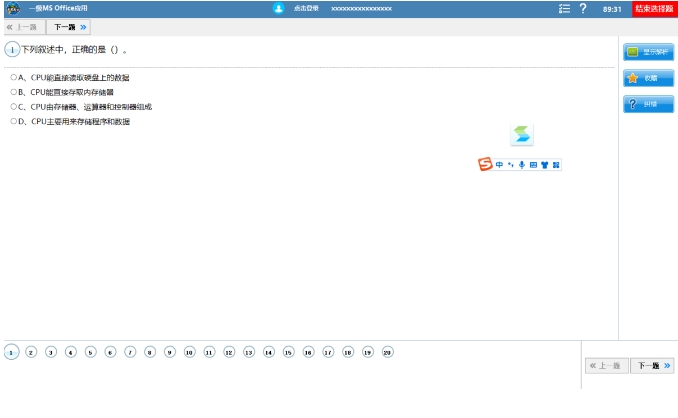This screenshot has height=418, width=678.
Task: Click the 显示解析 show analysis button
Action: 648,52
